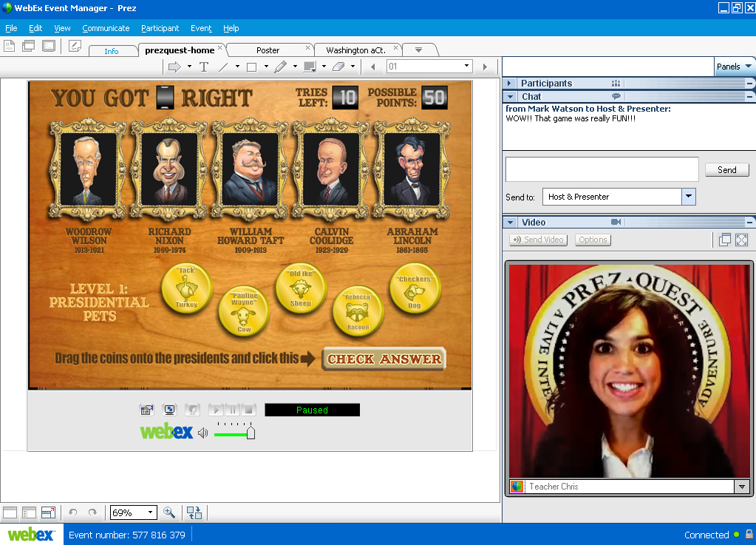The image size is (756, 545).
Task: Click the zoom magnifier icon
Action: pos(169,512)
